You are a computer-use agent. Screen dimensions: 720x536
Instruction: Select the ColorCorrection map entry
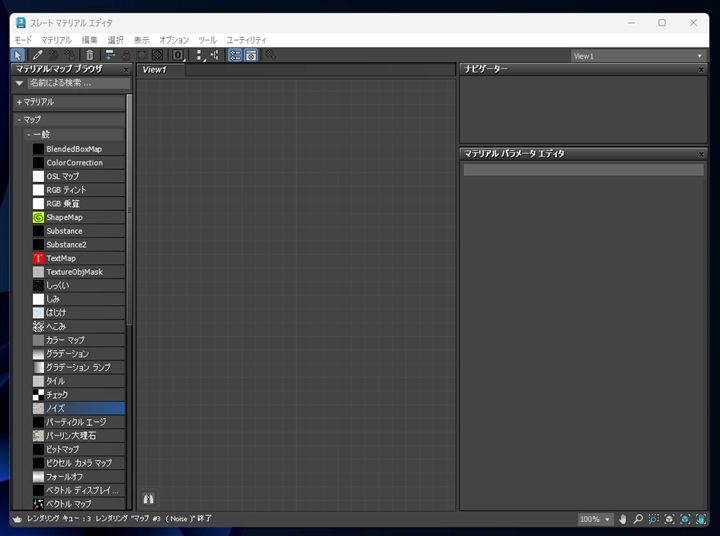pos(79,163)
